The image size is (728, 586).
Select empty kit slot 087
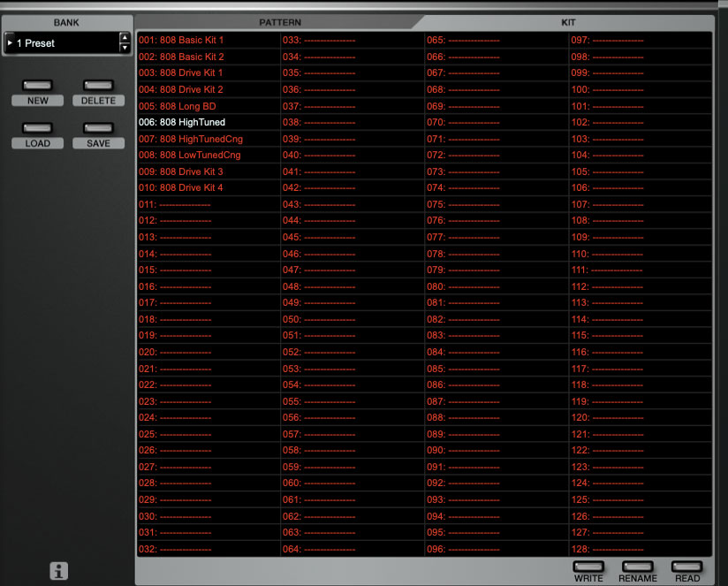coord(497,401)
